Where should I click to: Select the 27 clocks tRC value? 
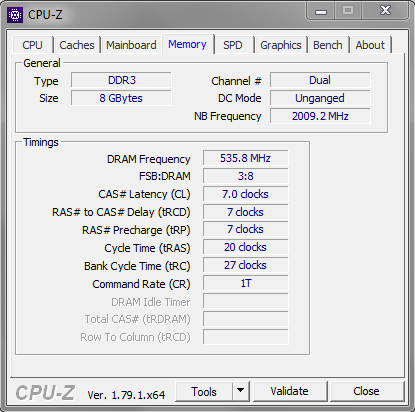tap(245, 265)
